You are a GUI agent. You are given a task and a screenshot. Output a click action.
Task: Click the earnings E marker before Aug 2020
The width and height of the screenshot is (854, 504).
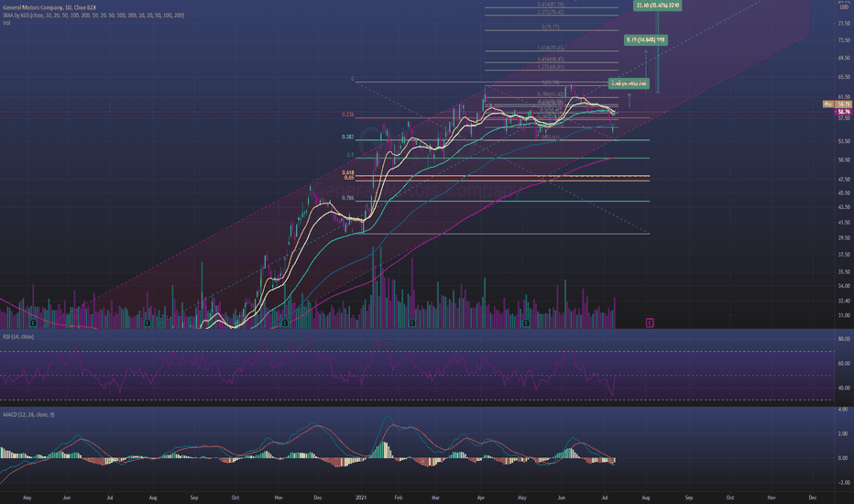click(147, 323)
